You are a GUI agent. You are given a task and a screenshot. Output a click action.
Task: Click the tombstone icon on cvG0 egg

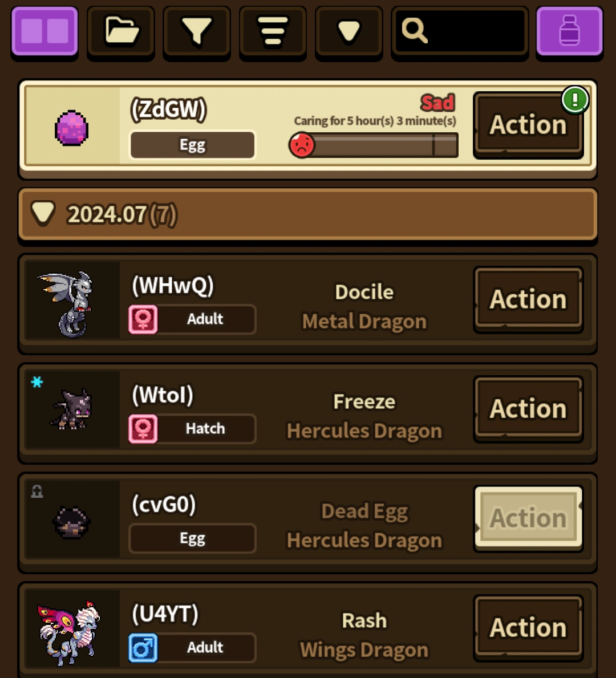point(37,491)
